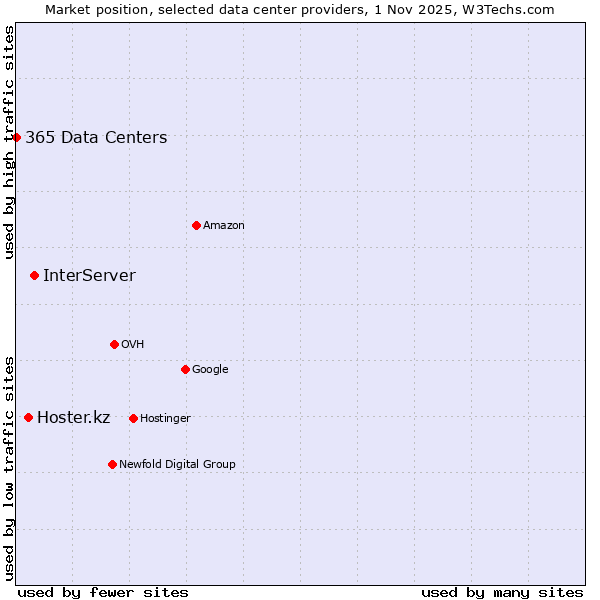Select the InterServer data point marker
Screen dimensions: 600x600
(x=34, y=275)
